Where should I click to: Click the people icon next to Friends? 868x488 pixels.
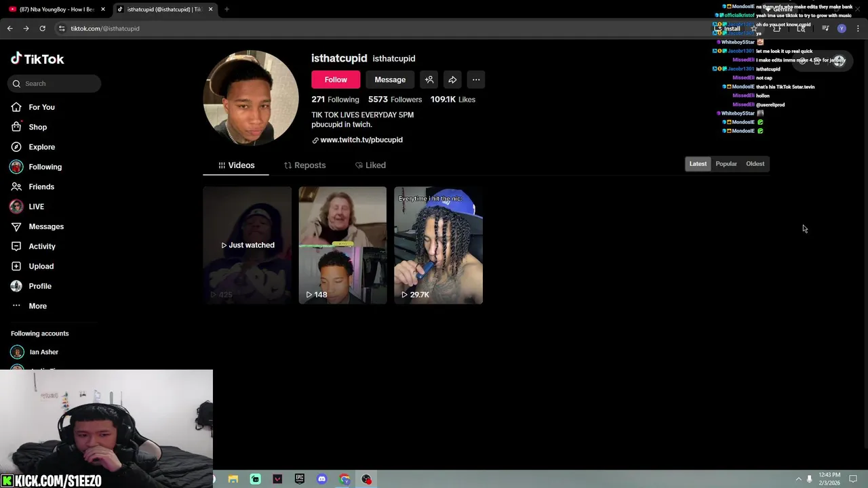[16, 186]
